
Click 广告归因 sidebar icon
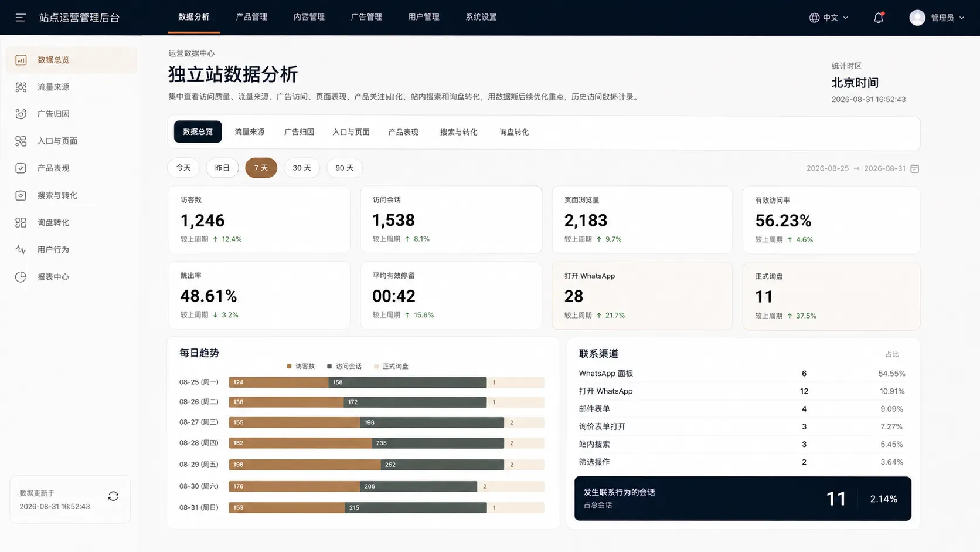21,114
